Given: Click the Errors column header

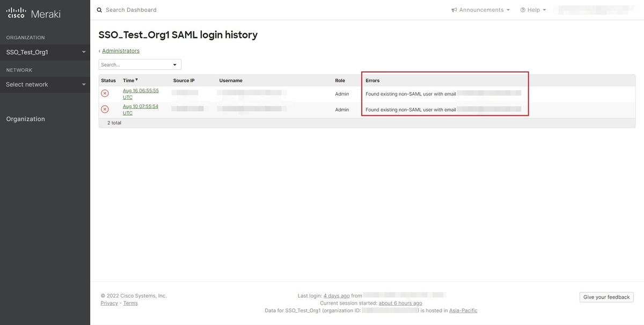Looking at the screenshot, I should [372, 80].
